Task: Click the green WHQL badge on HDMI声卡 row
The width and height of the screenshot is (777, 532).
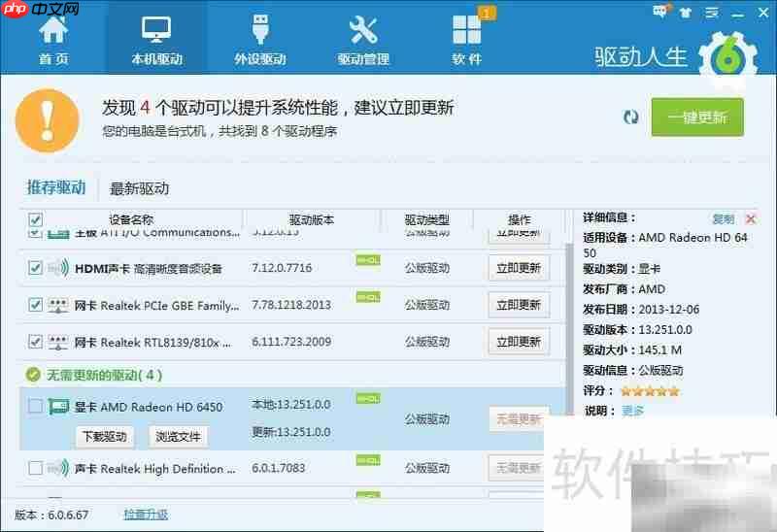Action: pos(368,260)
